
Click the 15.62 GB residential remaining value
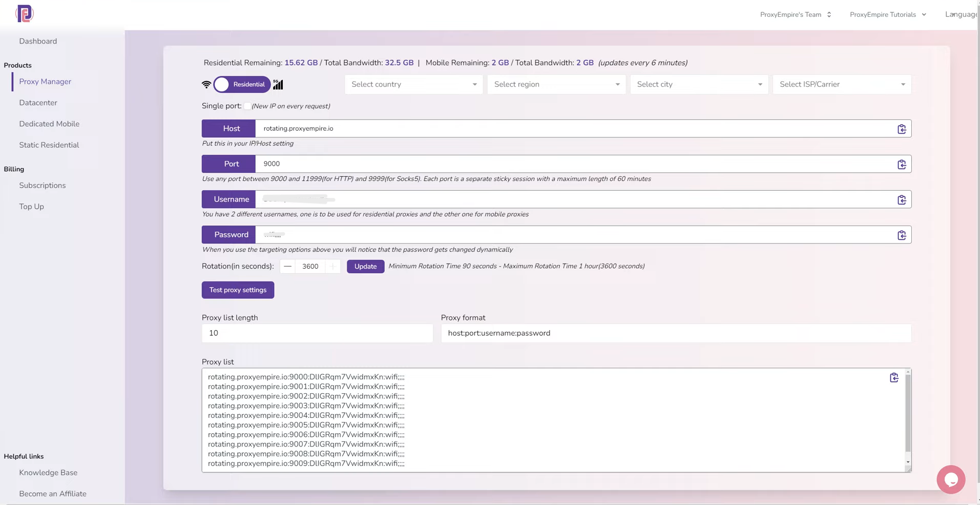[301, 63]
